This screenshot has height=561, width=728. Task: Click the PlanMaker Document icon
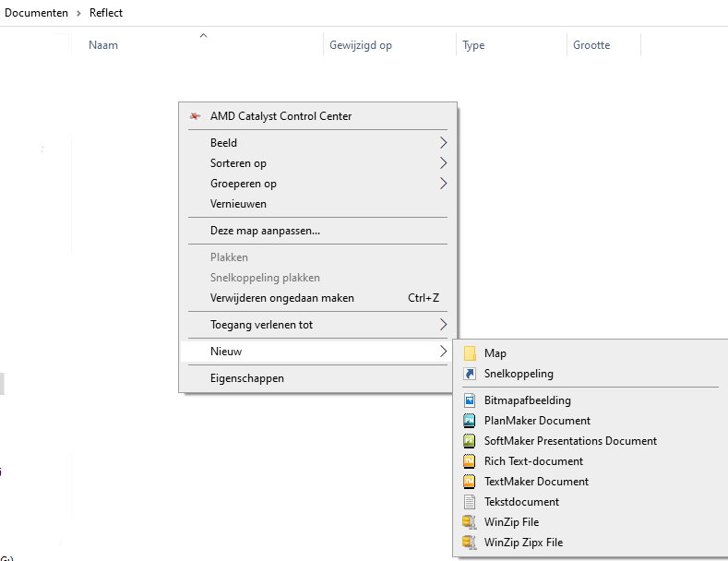coord(470,421)
